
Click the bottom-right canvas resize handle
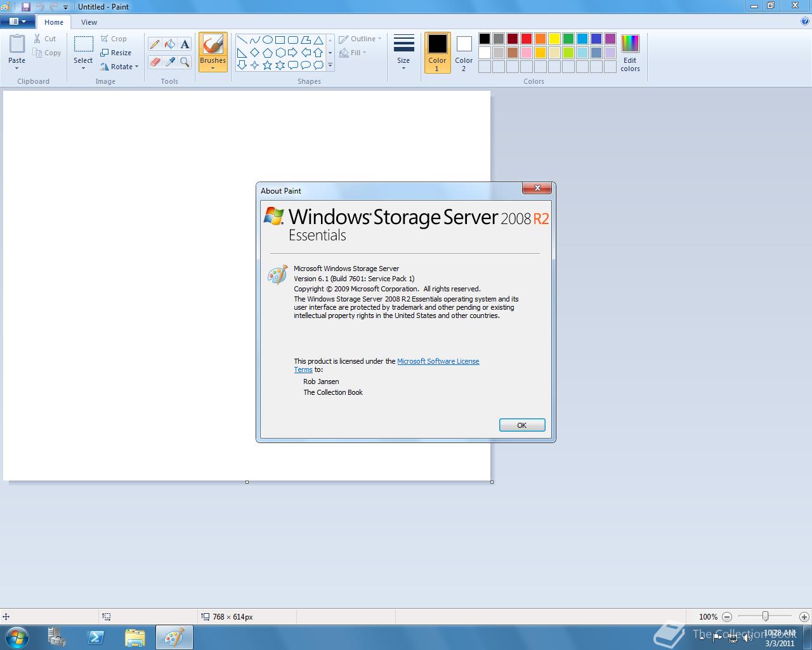coord(492,482)
